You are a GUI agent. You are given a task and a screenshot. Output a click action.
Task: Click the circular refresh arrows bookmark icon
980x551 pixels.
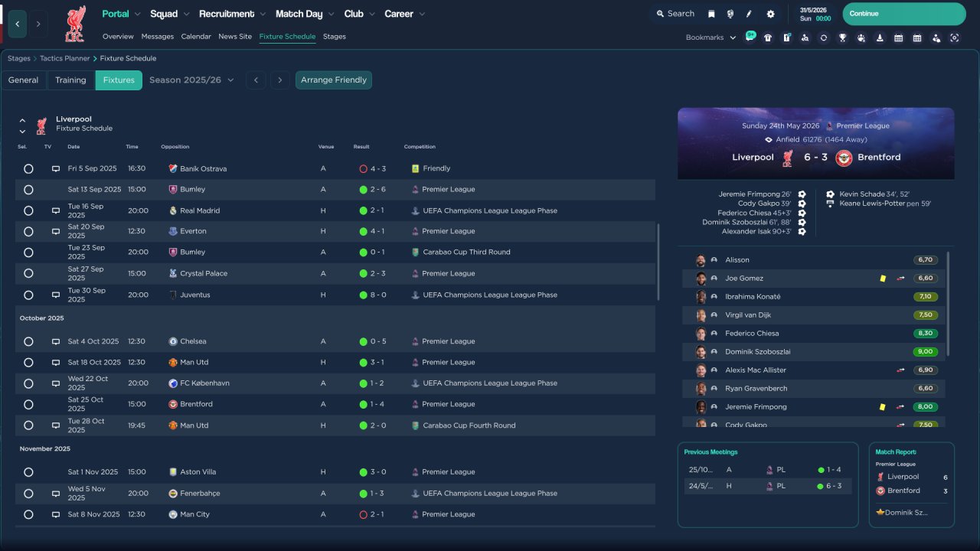823,37
